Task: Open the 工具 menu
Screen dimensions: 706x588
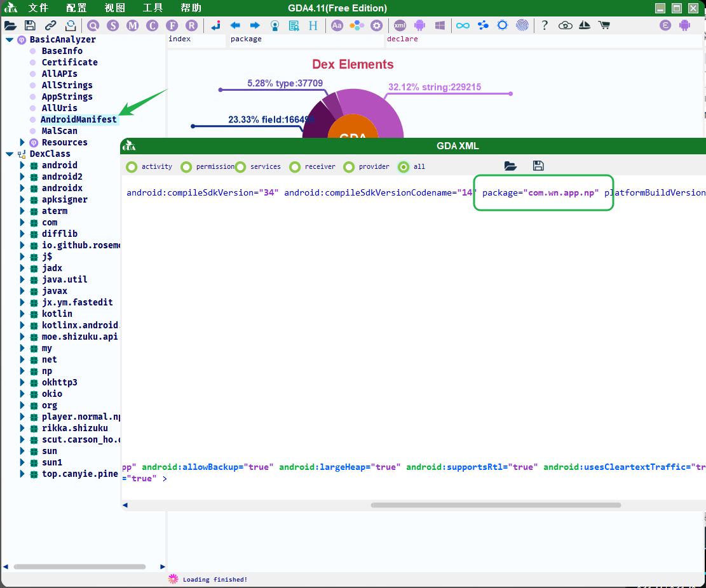Action: click(153, 8)
